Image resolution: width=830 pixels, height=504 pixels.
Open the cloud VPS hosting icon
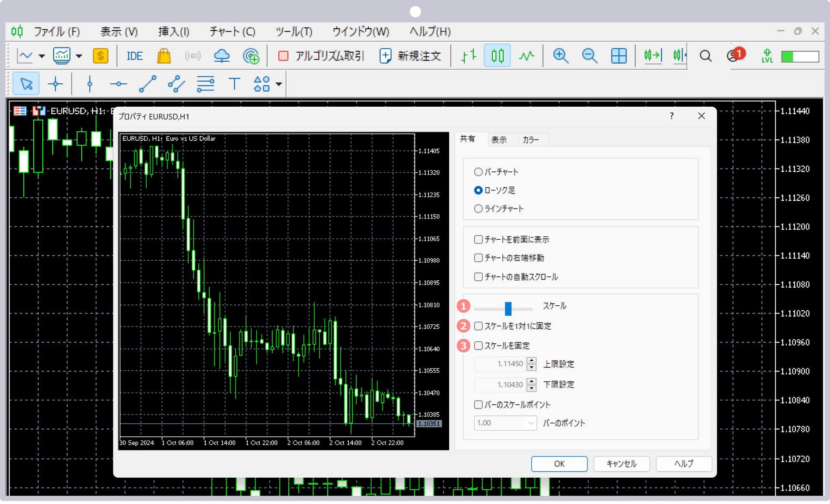pos(222,56)
